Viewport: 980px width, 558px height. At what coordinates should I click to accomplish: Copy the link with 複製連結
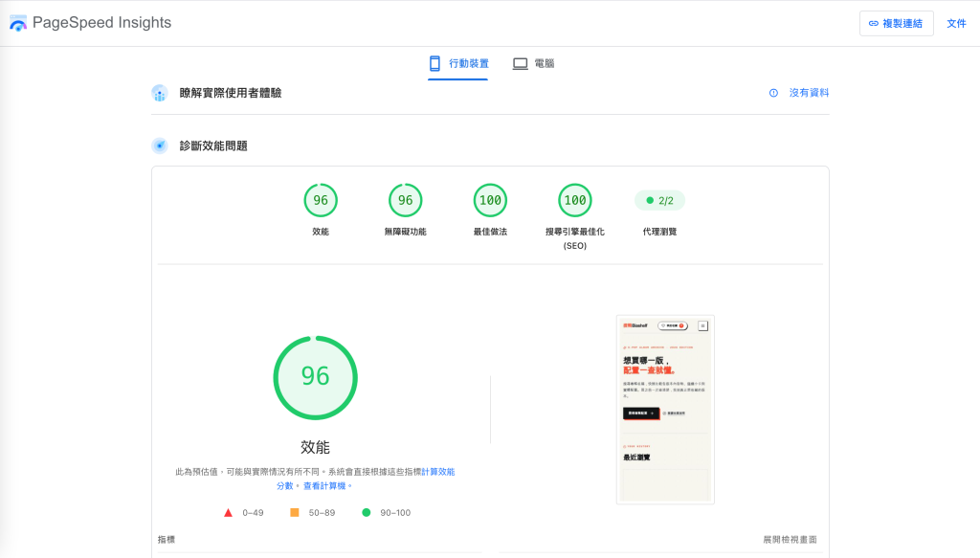[x=896, y=24]
